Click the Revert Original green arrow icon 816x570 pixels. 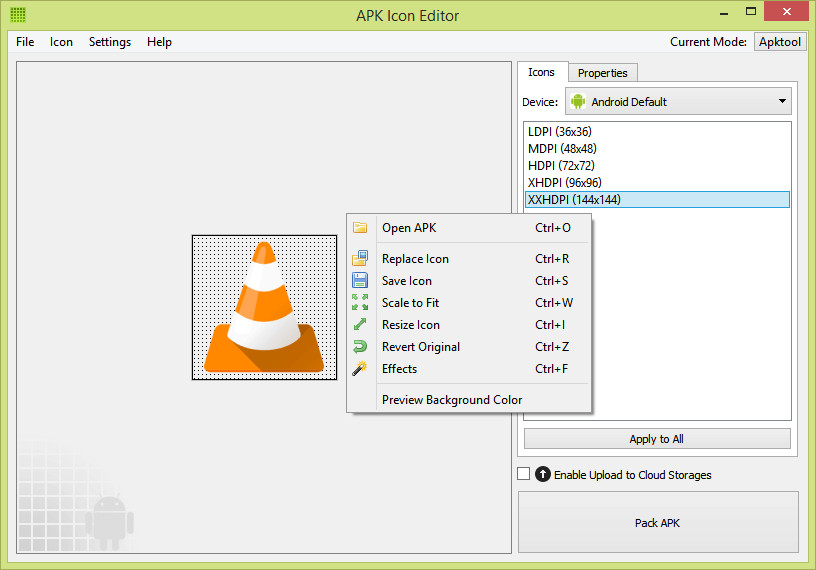(x=360, y=346)
